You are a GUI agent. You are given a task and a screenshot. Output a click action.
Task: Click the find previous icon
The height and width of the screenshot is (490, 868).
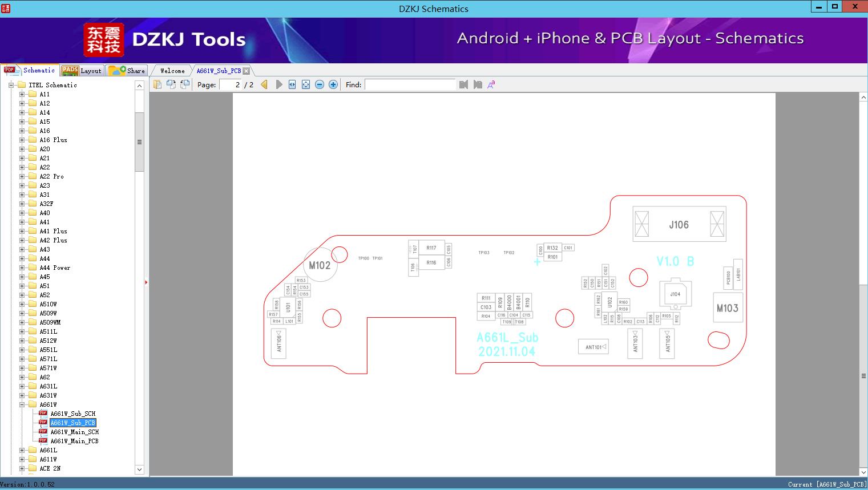463,84
